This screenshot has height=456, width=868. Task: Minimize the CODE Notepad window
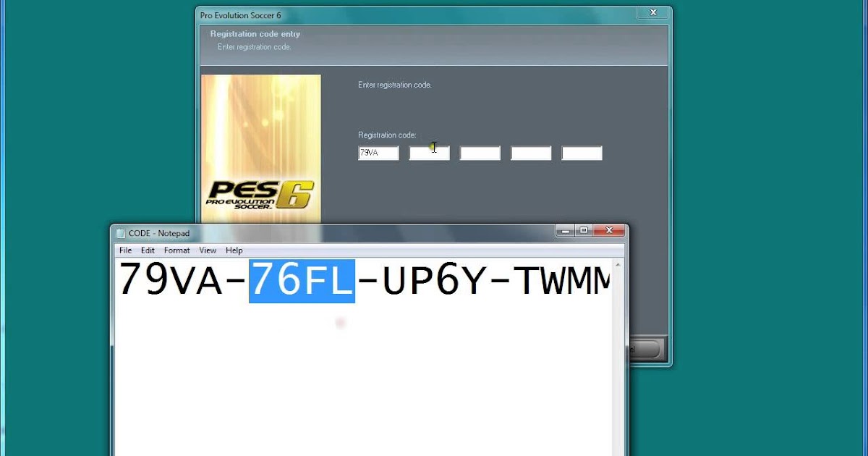tap(565, 231)
